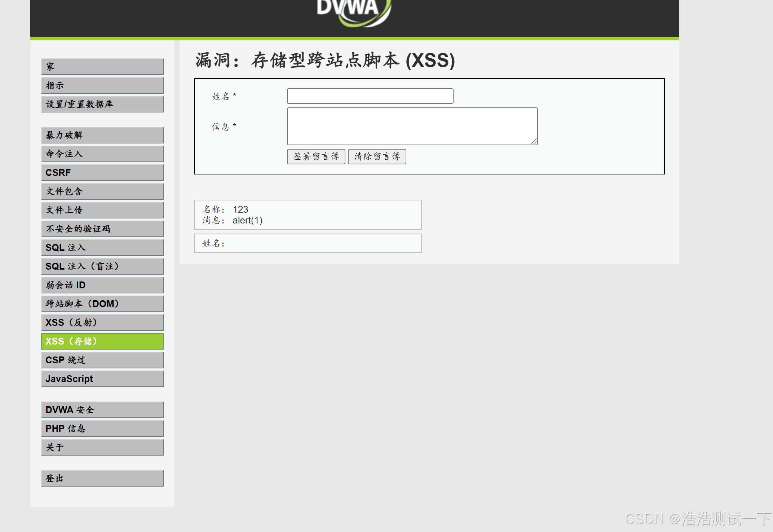
Task: Open DVWA 安全 security settings
Action: coord(102,410)
